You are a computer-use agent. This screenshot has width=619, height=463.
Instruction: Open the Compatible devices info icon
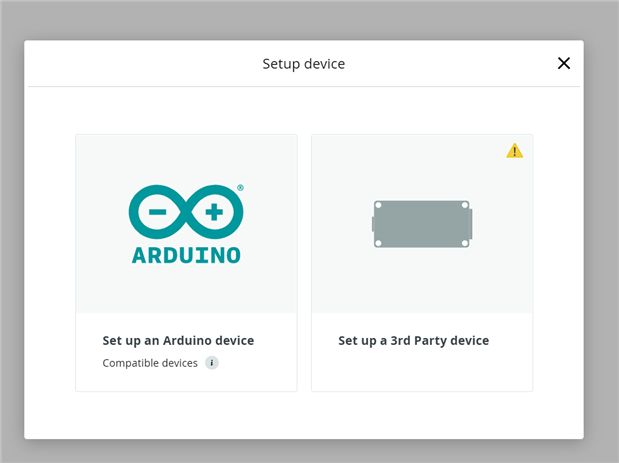pyautogui.click(x=212, y=363)
